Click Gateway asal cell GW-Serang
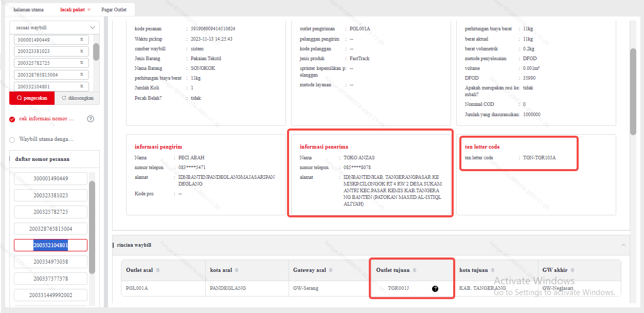The image size is (644, 313). (306, 288)
